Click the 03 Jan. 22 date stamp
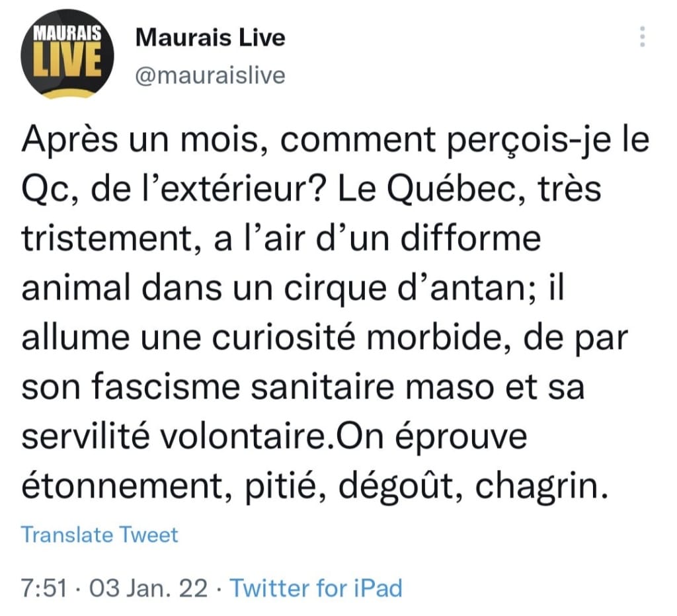 [149, 588]
